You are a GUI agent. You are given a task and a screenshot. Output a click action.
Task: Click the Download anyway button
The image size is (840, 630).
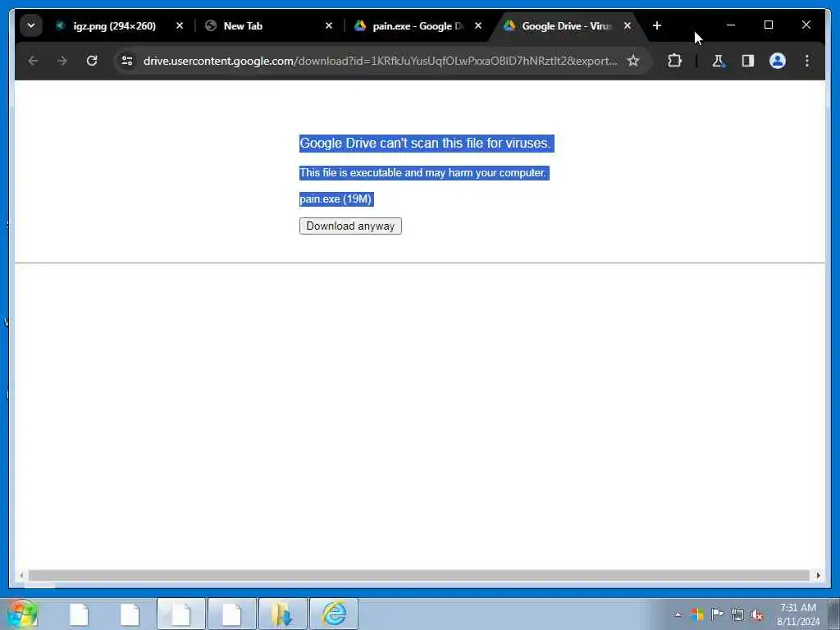(x=350, y=226)
